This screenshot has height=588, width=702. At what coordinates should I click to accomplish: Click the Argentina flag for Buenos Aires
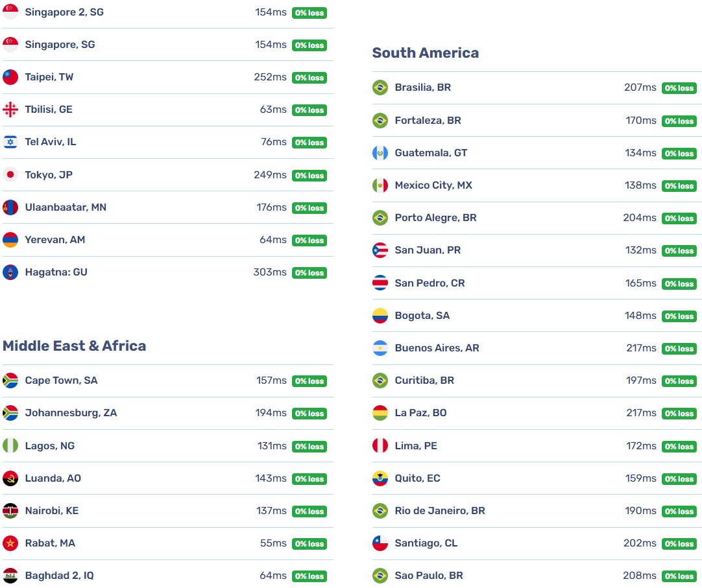(x=380, y=347)
